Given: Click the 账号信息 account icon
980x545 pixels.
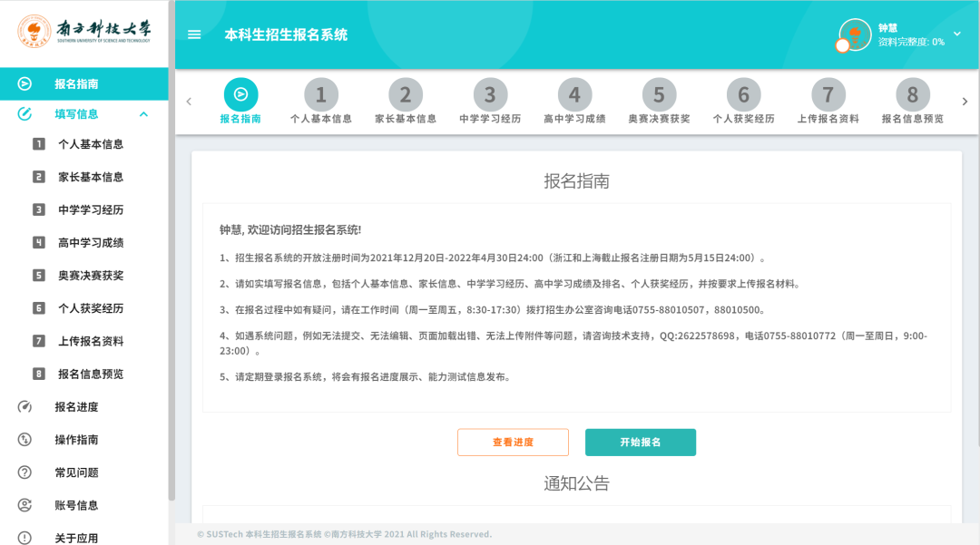Looking at the screenshot, I should pyautogui.click(x=24, y=505).
